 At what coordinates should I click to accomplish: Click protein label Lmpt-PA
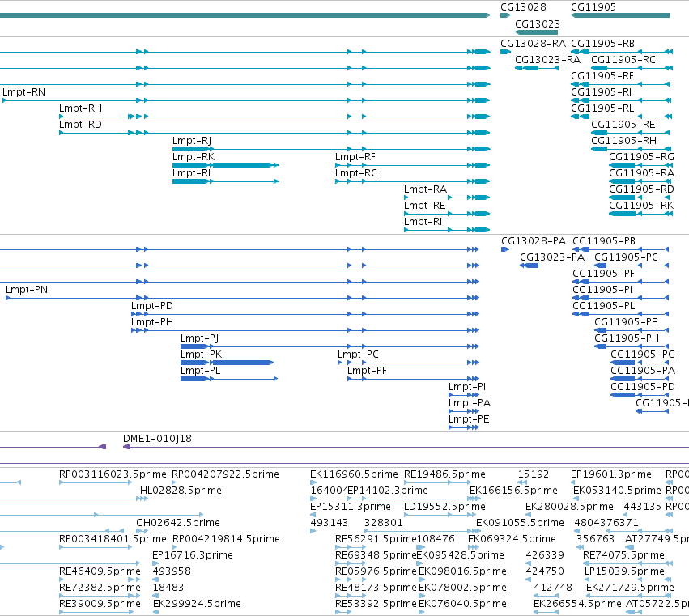(470, 403)
